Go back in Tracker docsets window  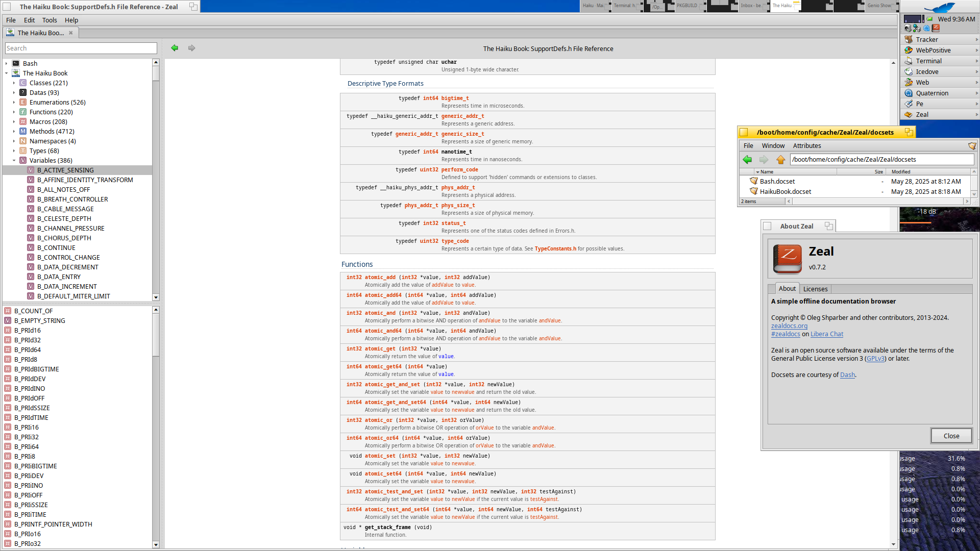click(x=747, y=160)
